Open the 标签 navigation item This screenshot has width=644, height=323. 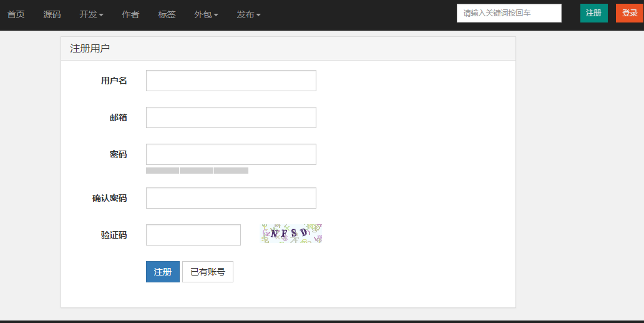pyautogui.click(x=167, y=14)
